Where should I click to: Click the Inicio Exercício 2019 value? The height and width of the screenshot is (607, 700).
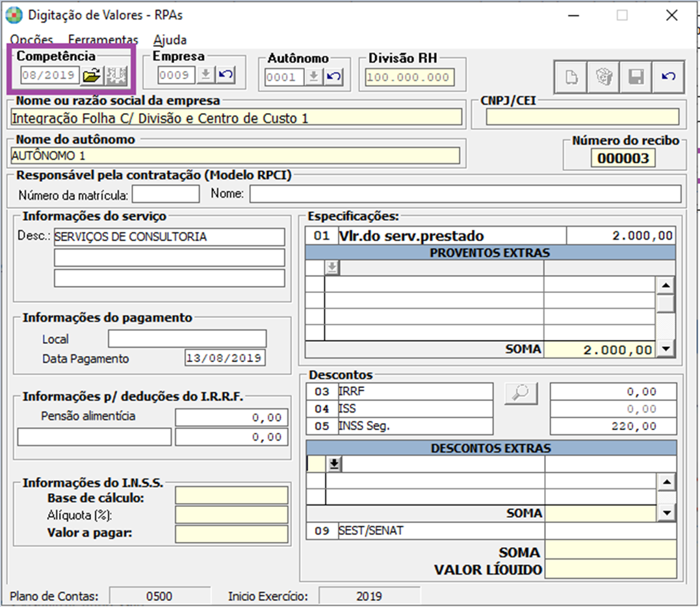click(x=369, y=597)
